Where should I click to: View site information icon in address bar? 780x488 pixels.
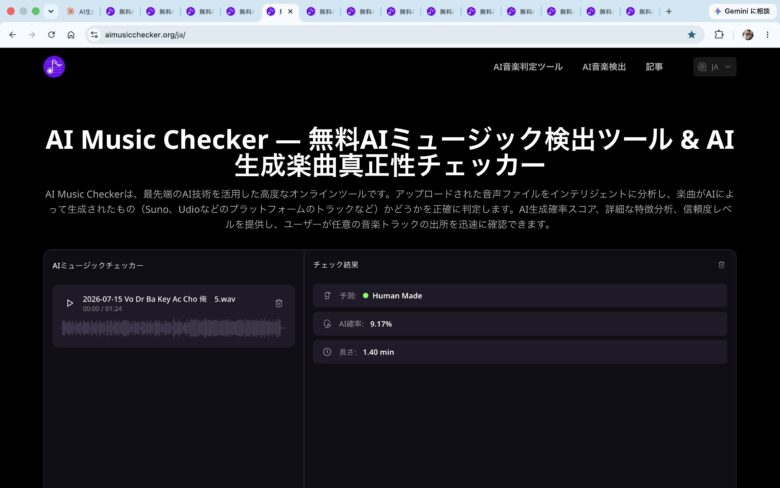click(x=94, y=35)
